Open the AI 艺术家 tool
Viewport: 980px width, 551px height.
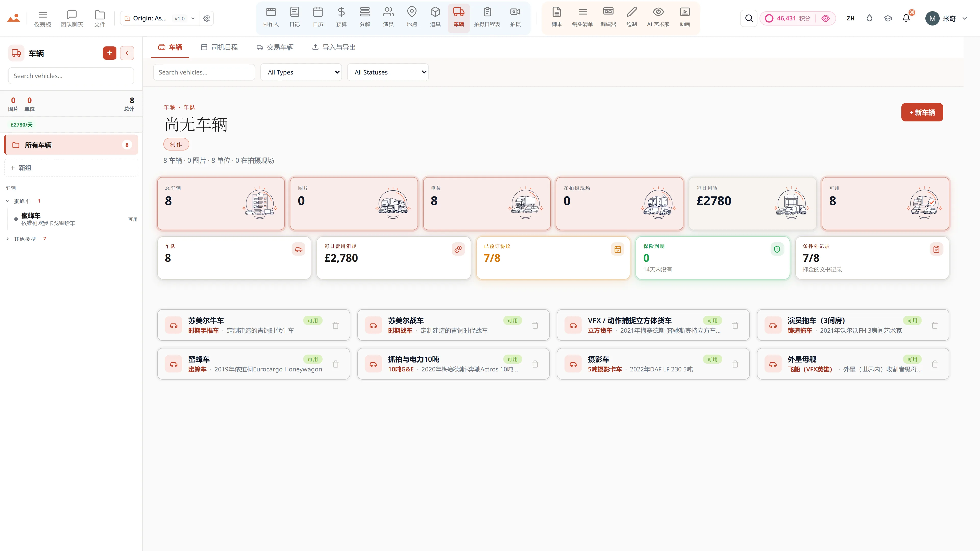pyautogui.click(x=658, y=18)
